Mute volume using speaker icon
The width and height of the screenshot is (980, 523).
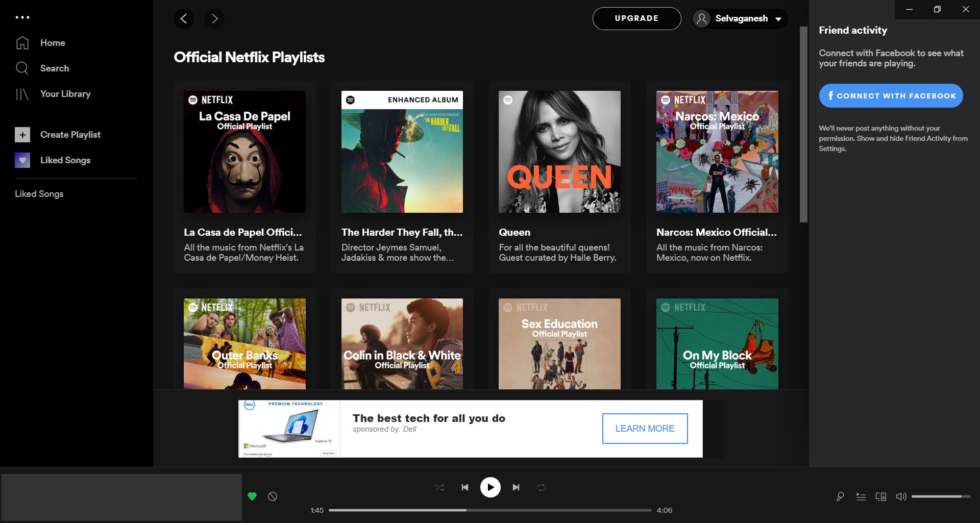(901, 496)
